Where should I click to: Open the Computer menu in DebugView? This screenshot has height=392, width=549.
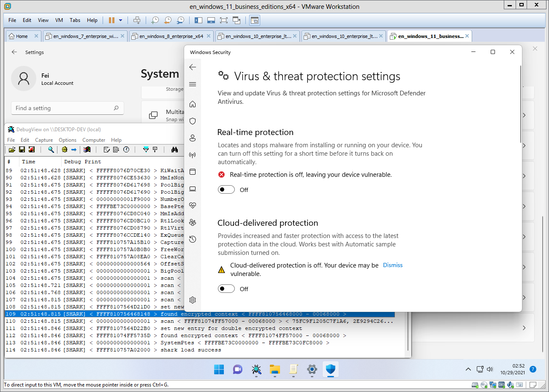[x=94, y=140]
